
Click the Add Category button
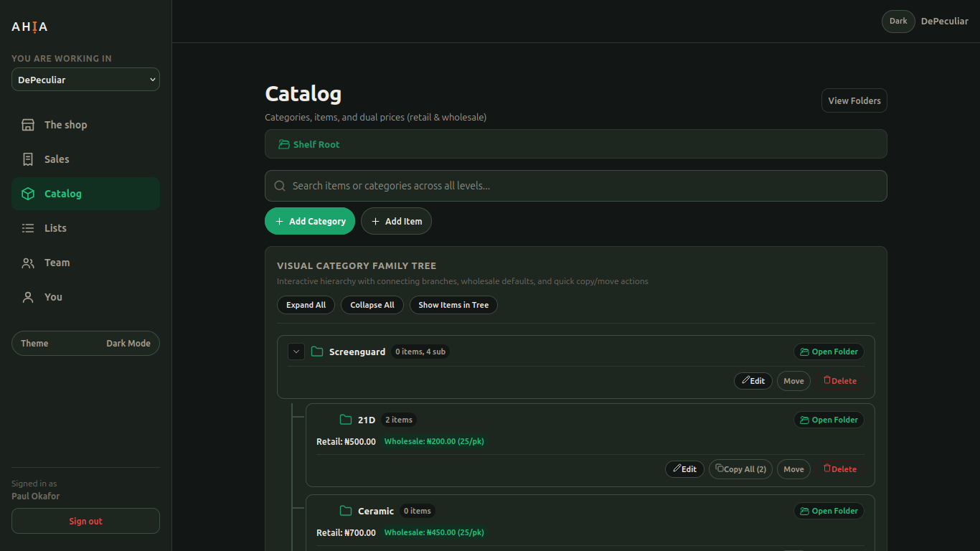pyautogui.click(x=310, y=221)
